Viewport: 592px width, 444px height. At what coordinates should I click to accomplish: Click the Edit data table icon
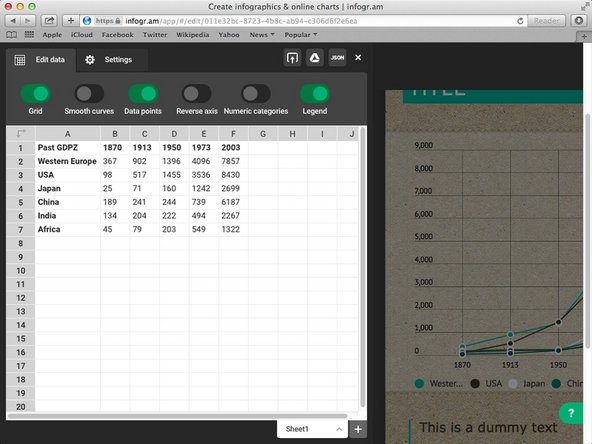click(20, 60)
